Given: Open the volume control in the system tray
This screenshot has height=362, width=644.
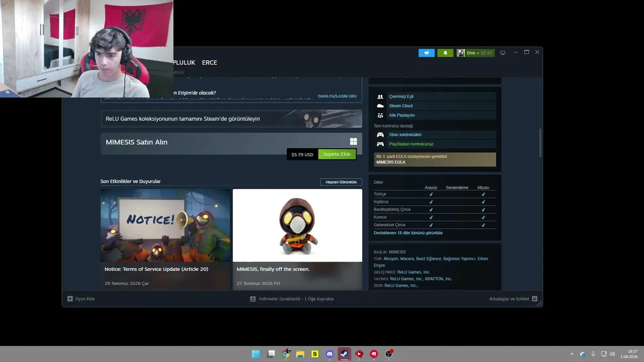Looking at the screenshot, I should click(612, 354).
